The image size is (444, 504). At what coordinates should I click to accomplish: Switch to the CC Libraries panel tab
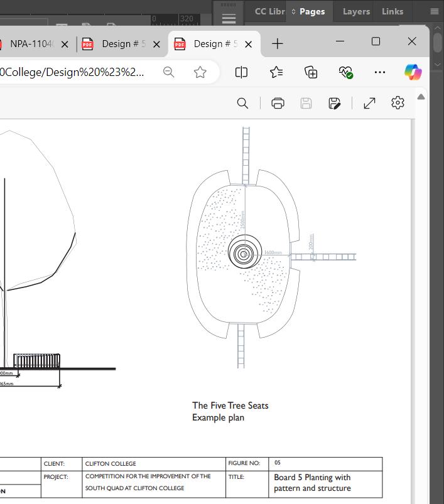(270, 11)
